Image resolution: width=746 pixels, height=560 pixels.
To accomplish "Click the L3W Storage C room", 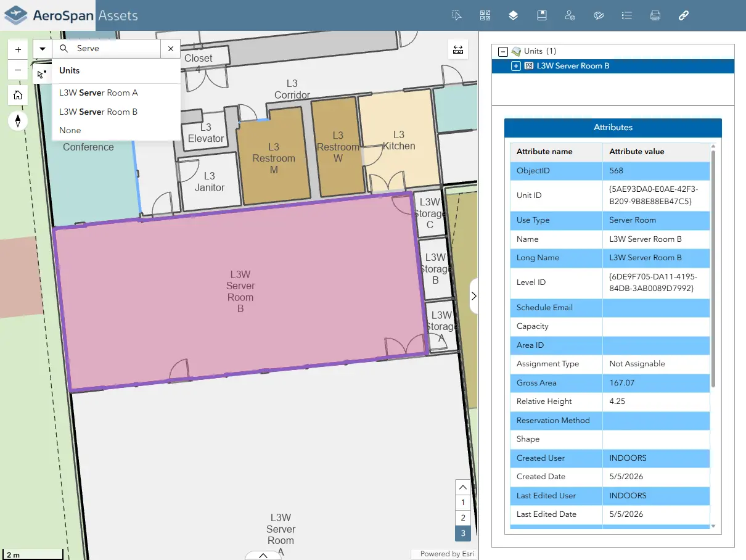I will coord(429,213).
